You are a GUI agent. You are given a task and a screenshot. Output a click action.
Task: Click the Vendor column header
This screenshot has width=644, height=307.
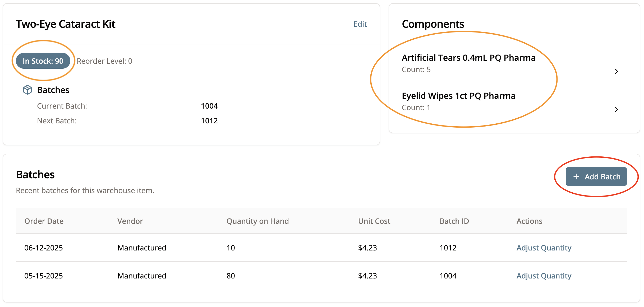[130, 221]
